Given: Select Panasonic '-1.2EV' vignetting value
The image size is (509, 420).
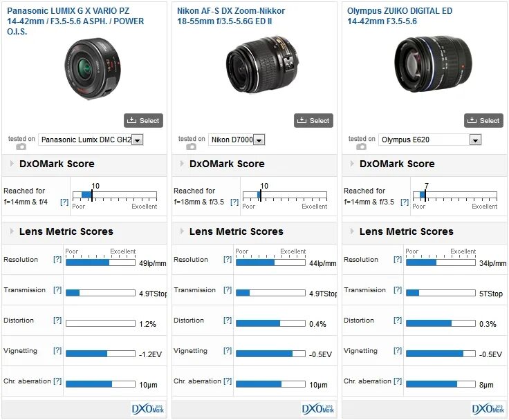Looking at the screenshot, I should click(150, 354).
